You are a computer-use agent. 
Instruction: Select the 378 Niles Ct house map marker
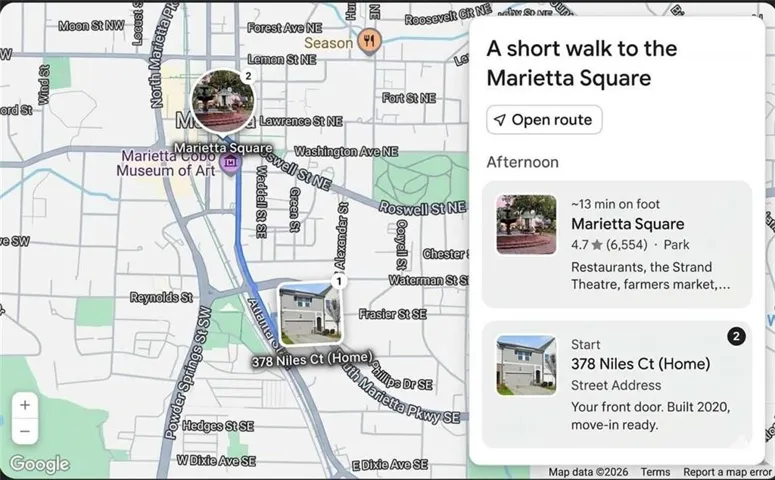click(310, 313)
